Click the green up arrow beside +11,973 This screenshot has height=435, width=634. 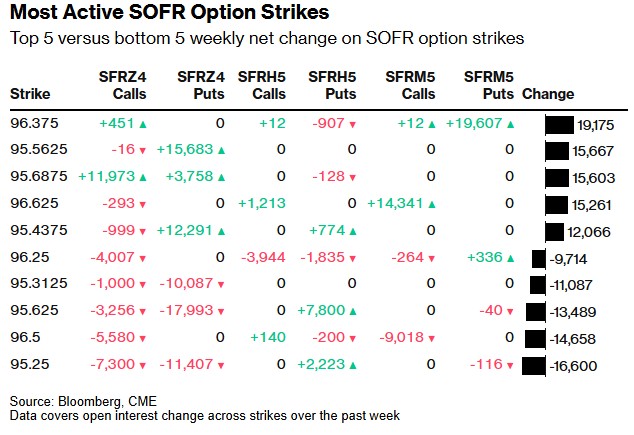[142, 177]
